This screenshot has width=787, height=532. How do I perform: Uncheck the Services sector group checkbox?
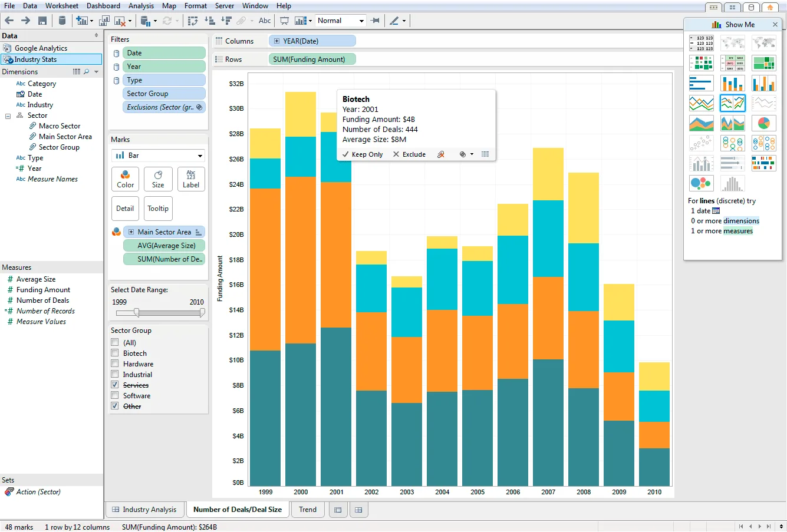(x=115, y=385)
